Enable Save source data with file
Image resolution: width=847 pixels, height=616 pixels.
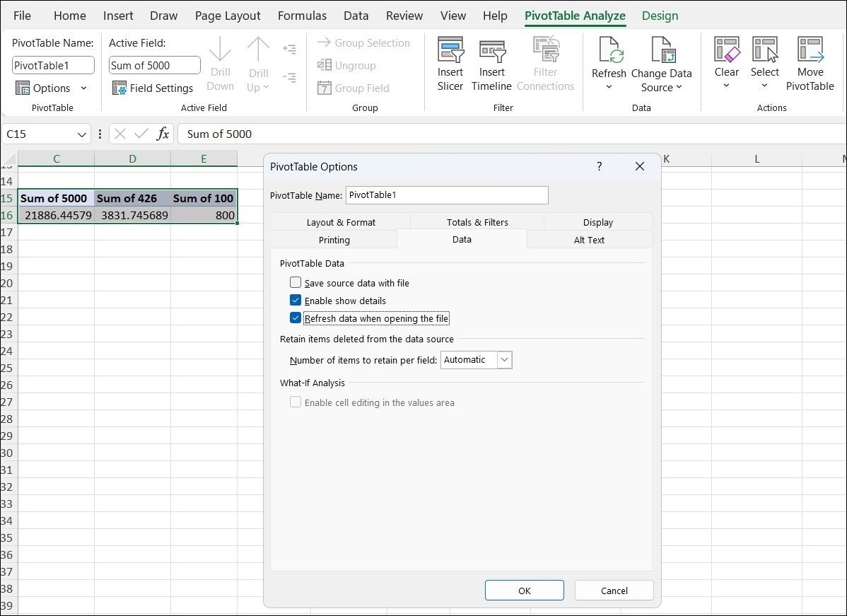tap(295, 282)
